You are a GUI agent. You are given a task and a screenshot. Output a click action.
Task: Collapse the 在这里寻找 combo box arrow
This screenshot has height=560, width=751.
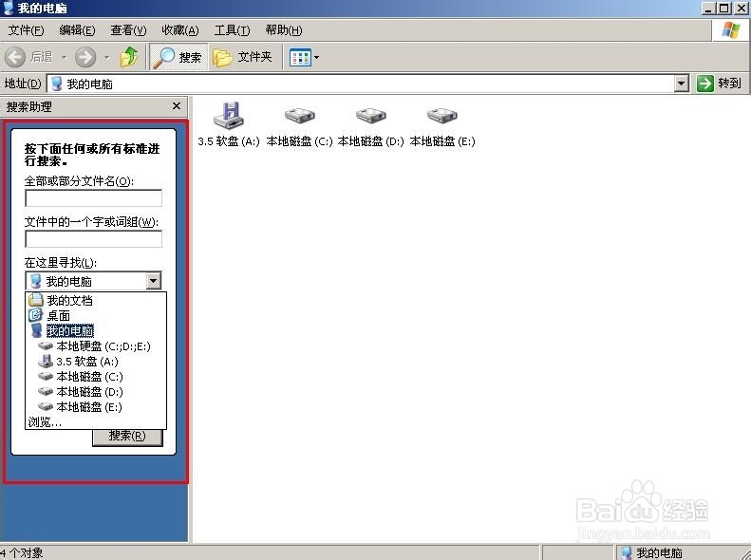pyautogui.click(x=153, y=281)
